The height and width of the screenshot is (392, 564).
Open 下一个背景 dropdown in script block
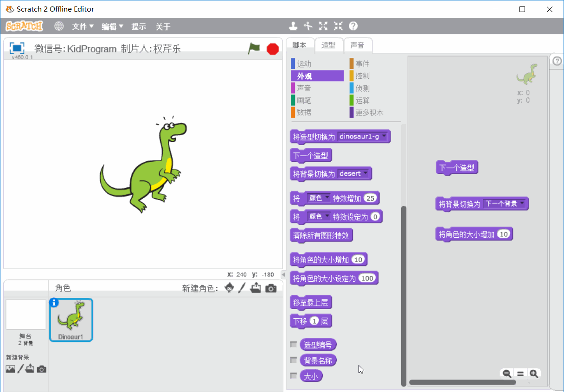(x=504, y=203)
